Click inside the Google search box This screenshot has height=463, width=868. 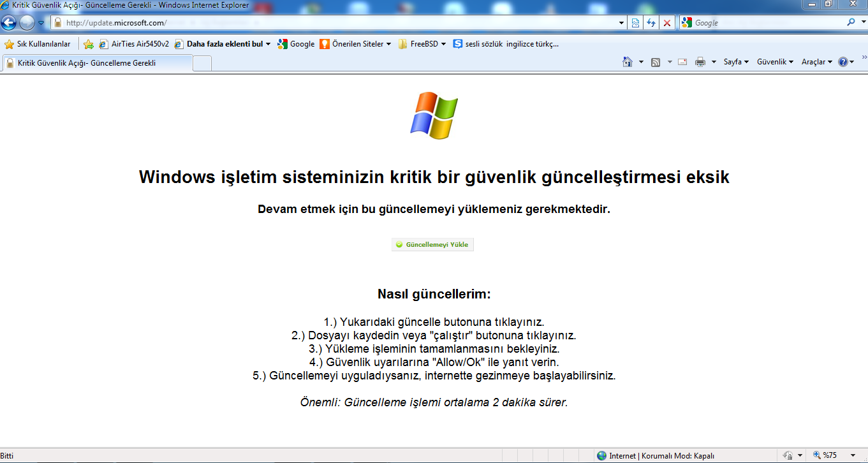click(x=769, y=22)
